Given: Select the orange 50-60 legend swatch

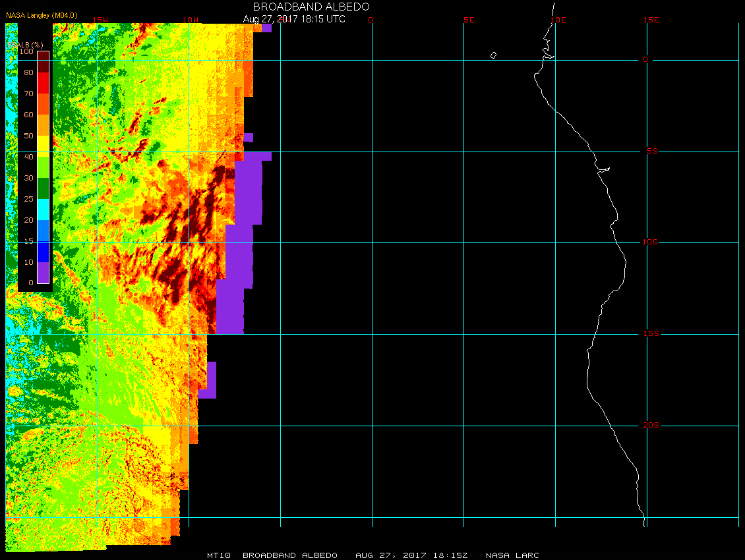Looking at the screenshot, I should tap(44, 125).
